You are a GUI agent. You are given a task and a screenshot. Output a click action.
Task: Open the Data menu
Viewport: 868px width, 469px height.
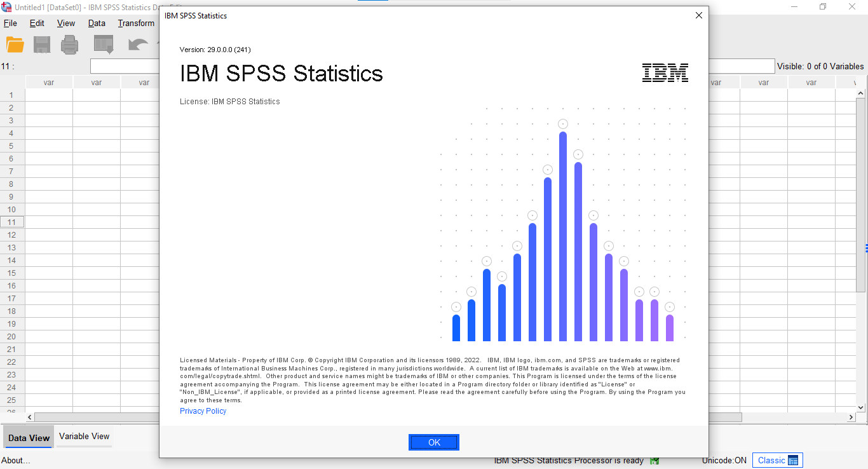[x=97, y=23]
